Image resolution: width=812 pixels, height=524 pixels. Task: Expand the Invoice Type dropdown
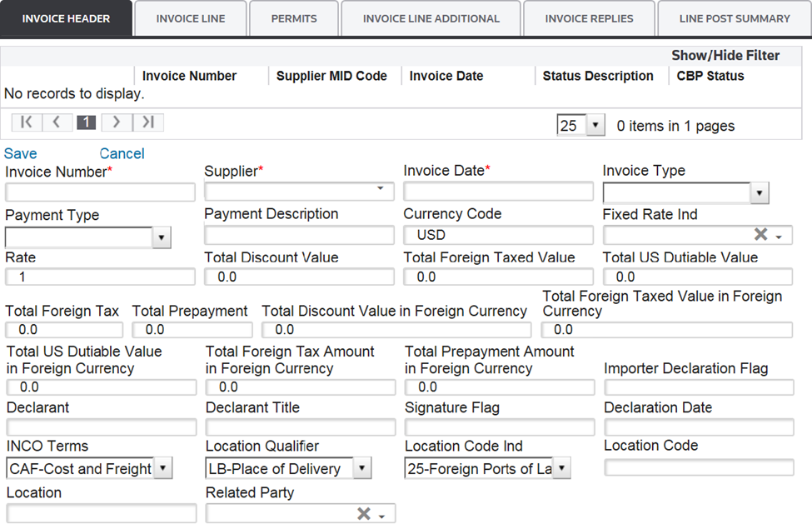tap(759, 194)
